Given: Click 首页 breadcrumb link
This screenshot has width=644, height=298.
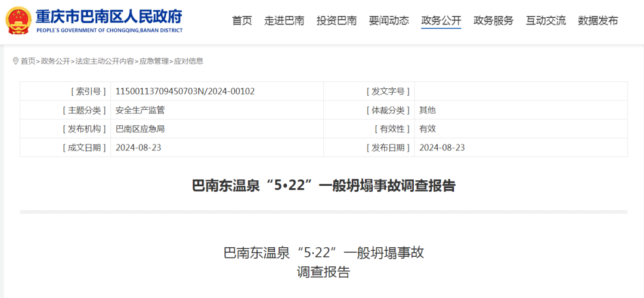Looking at the screenshot, I should (28, 61).
